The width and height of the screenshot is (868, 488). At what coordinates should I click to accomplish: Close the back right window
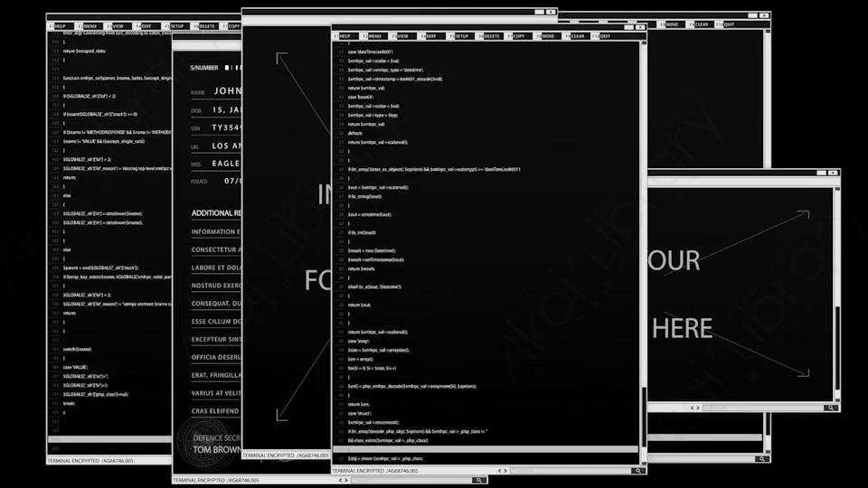pos(764,15)
